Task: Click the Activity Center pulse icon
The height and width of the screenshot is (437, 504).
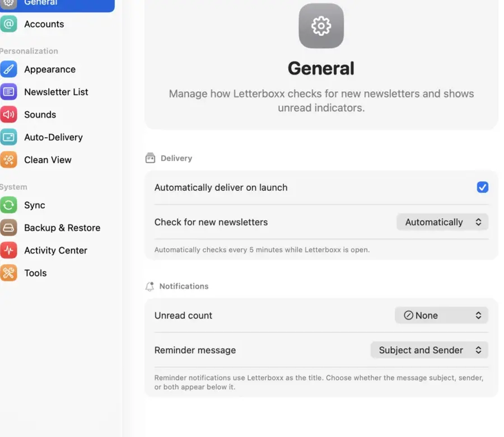Action: (x=8, y=251)
